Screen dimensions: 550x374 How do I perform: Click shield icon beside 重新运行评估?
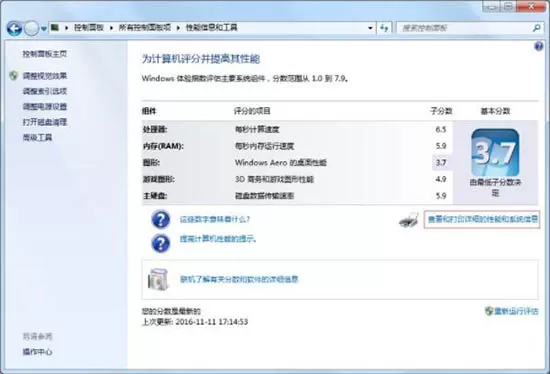[x=489, y=311]
